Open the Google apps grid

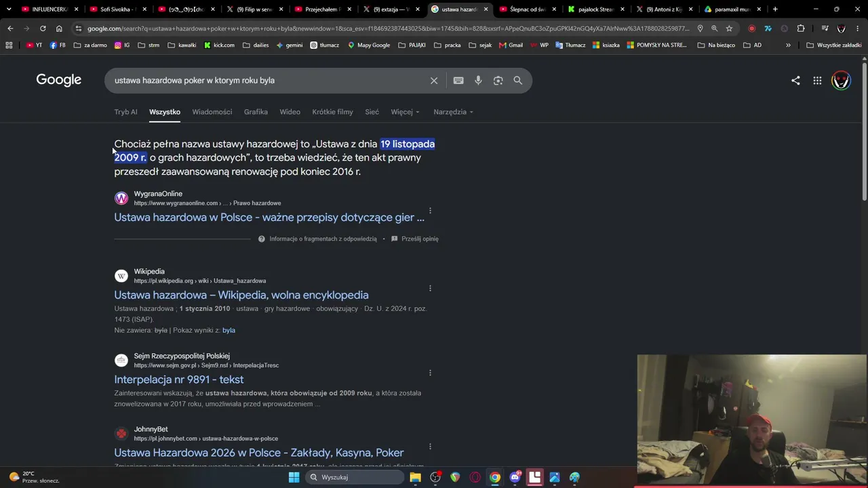pyautogui.click(x=817, y=81)
